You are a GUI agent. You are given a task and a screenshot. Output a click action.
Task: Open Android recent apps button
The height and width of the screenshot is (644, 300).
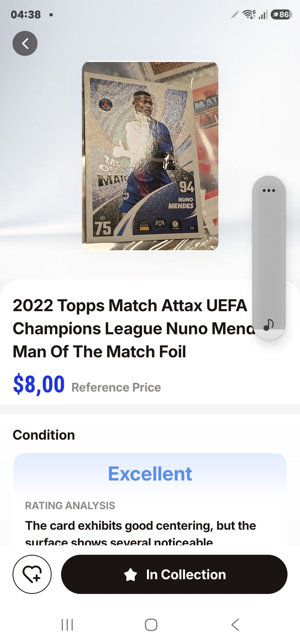pos(67,625)
